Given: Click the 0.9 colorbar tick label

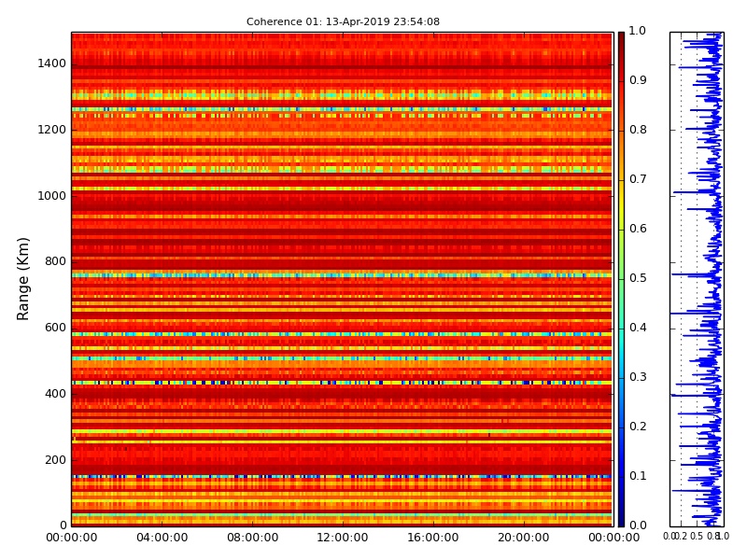Looking at the screenshot, I should (x=637, y=81).
